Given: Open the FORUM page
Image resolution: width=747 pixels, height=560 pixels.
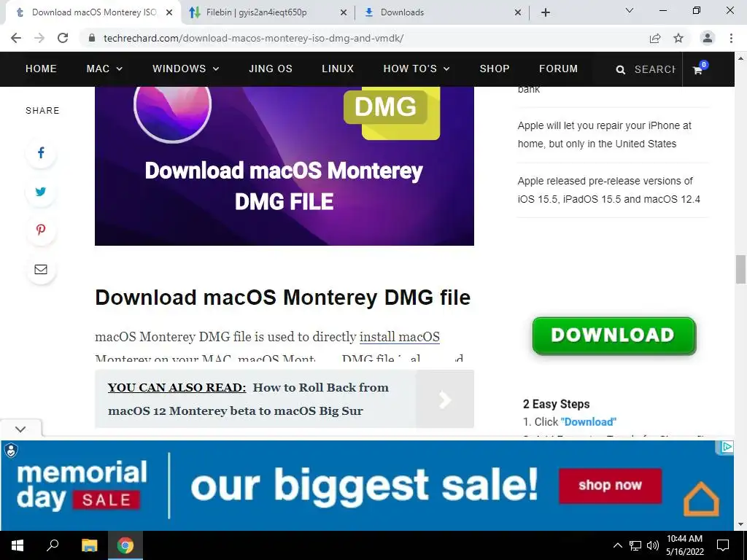Looking at the screenshot, I should click(558, 69).
